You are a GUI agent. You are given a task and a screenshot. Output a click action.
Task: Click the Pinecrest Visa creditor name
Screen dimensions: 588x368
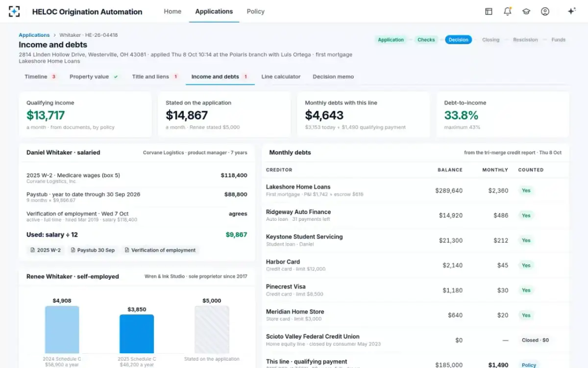[x=286, y=287]
